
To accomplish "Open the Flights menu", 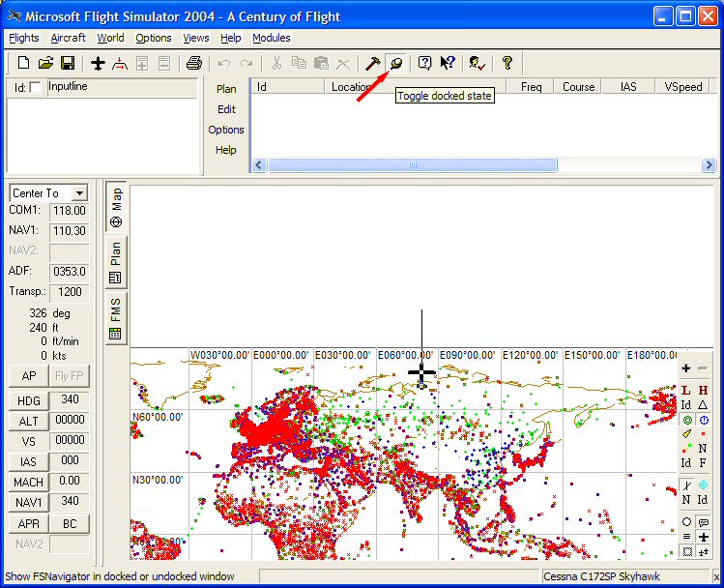I will (x=24, y=38).
